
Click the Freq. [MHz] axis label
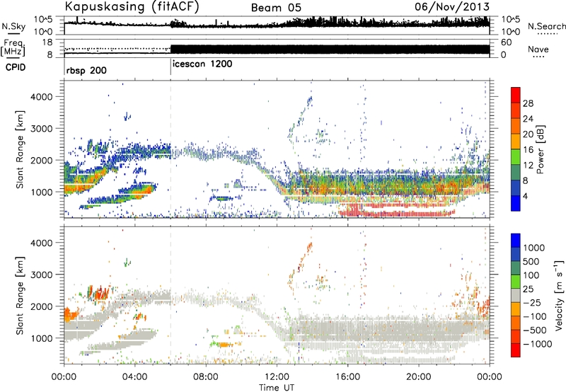[x=13, y=47]
